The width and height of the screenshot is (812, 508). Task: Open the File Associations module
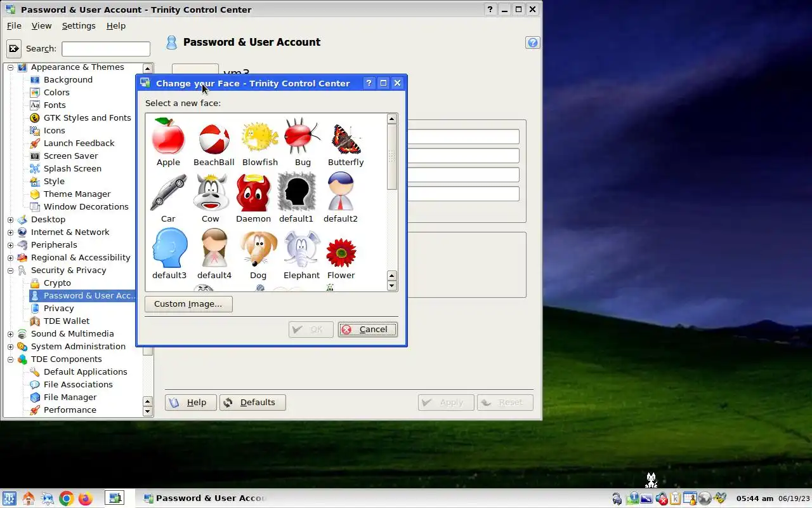point(78,384)
